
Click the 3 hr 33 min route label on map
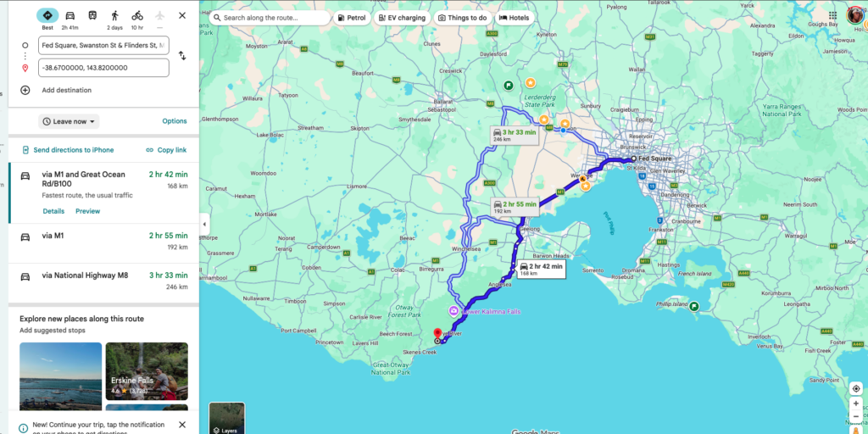(x=515, y=135)
